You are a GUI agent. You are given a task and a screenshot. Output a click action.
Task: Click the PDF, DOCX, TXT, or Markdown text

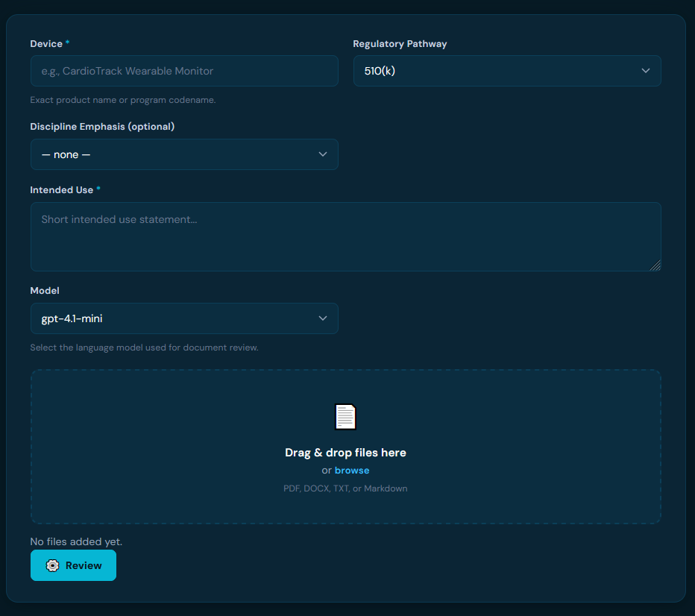(345, 488)
